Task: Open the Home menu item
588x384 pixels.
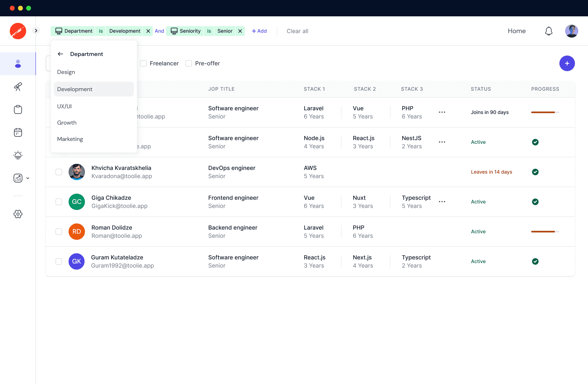Action: pyautogui.click(x=517, y=31)
